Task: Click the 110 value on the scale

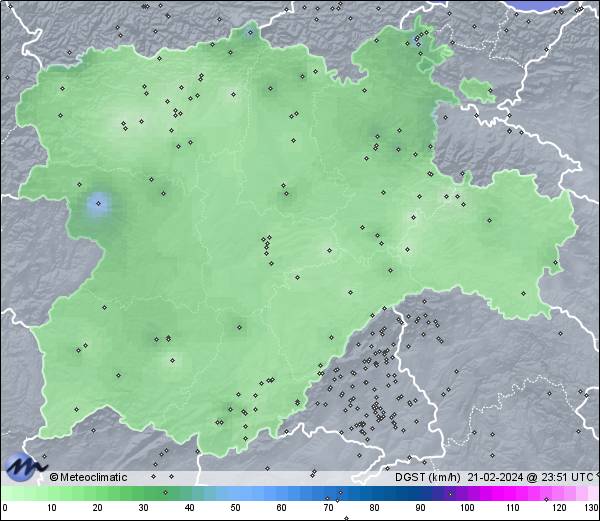Action: [513, 508]
